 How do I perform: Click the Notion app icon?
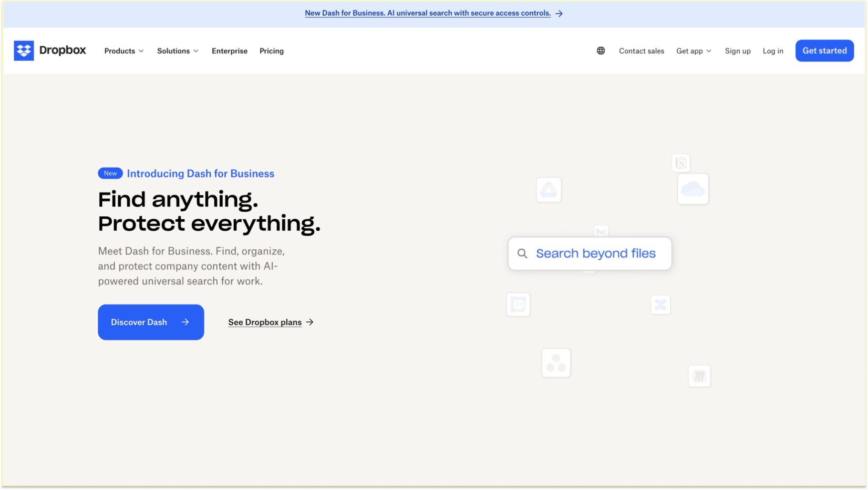[x=681, y=163]
